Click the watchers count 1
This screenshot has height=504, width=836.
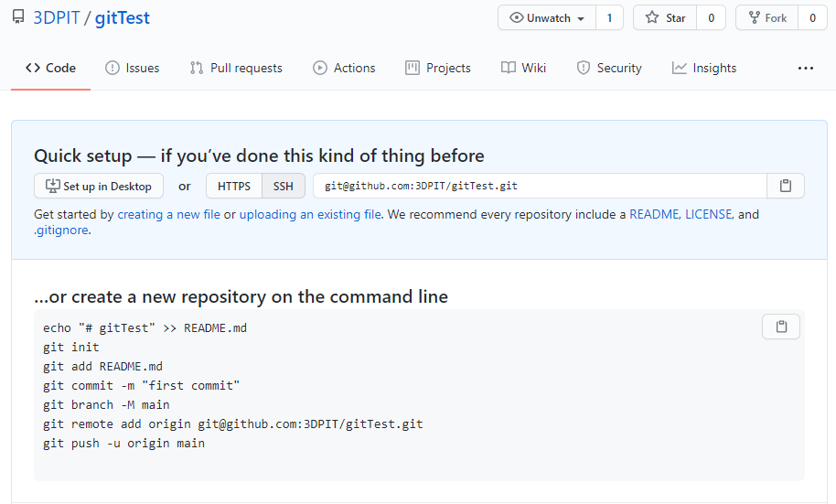609,17
